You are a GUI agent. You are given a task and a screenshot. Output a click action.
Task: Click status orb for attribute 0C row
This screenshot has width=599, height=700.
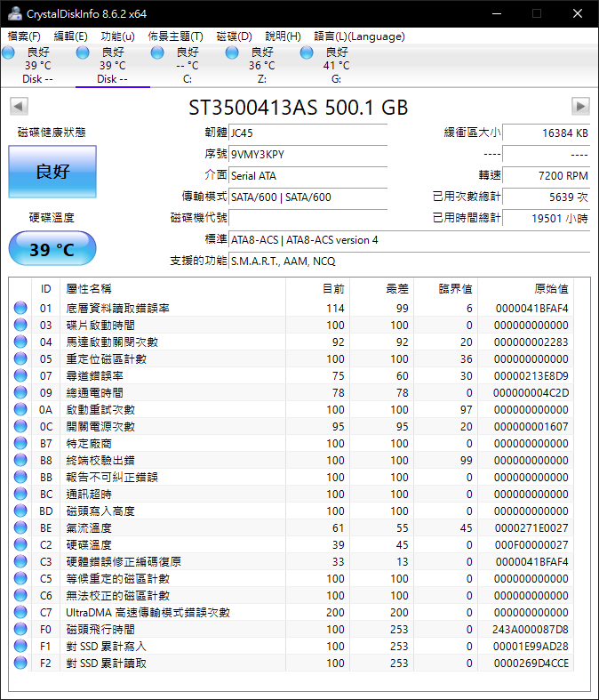click(20, 426)
